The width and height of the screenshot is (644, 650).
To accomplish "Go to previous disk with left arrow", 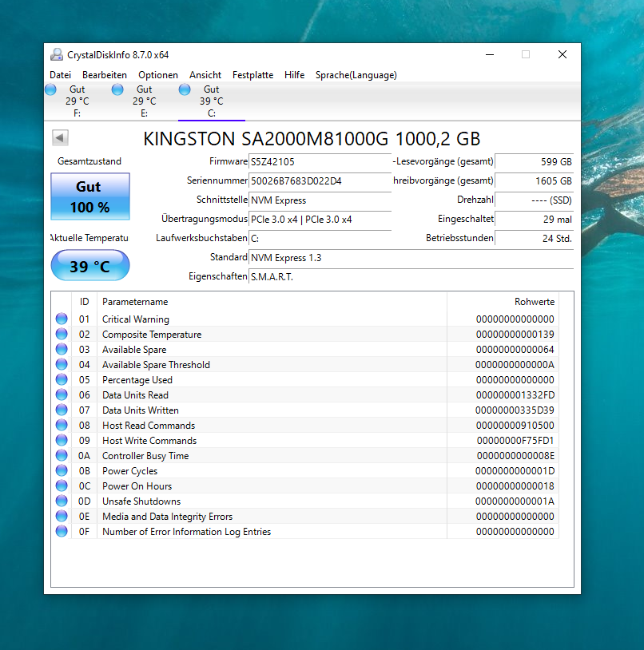I will click(60, 138).
